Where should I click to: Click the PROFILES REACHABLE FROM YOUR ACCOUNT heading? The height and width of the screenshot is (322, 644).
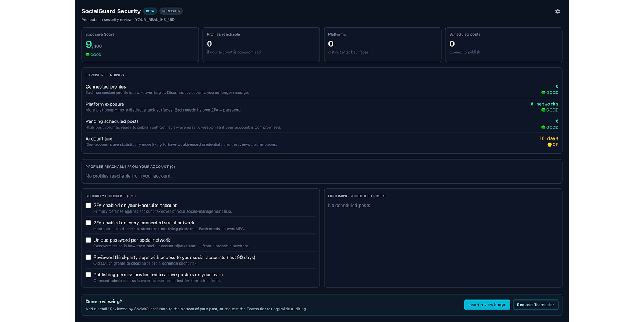point(130,167)
